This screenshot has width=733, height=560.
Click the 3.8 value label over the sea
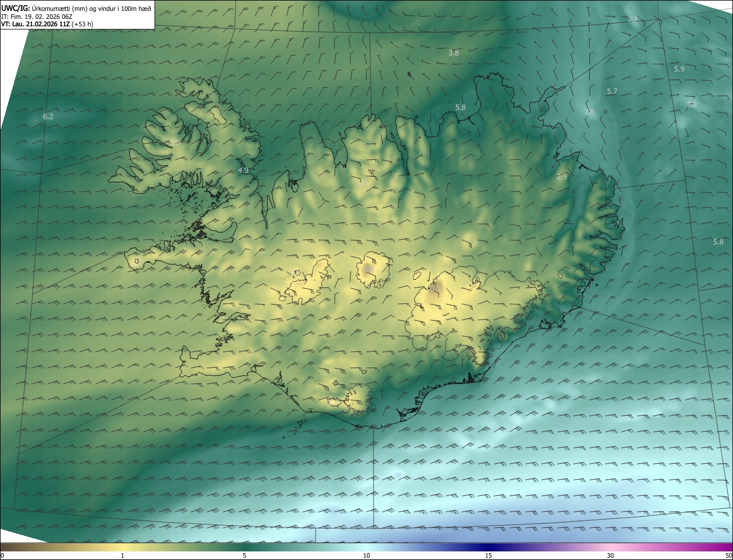coord(454,53)
